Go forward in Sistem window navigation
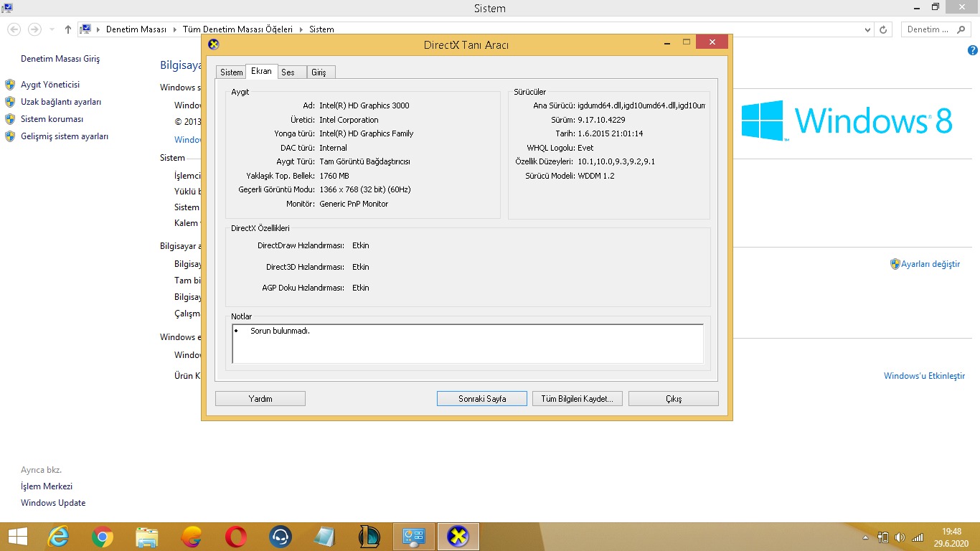 point(34,29)
